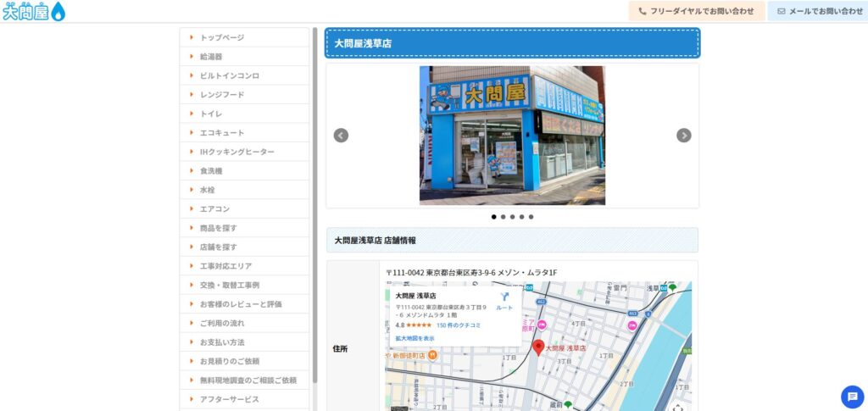Select the last carousel dot
The image size is (868, 411).
(531, 217)
